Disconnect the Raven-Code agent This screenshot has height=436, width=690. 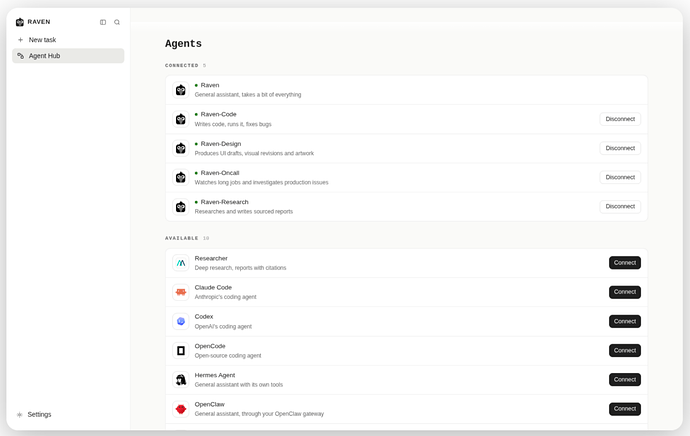coord(620,119)
